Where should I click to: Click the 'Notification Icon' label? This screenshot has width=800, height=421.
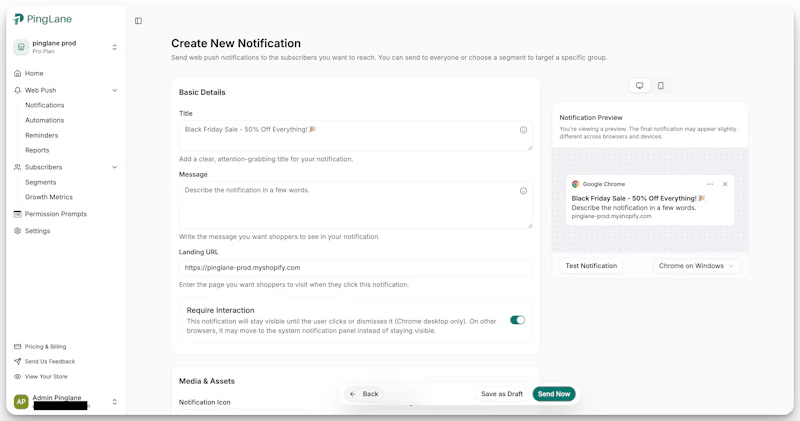point(205,403)
